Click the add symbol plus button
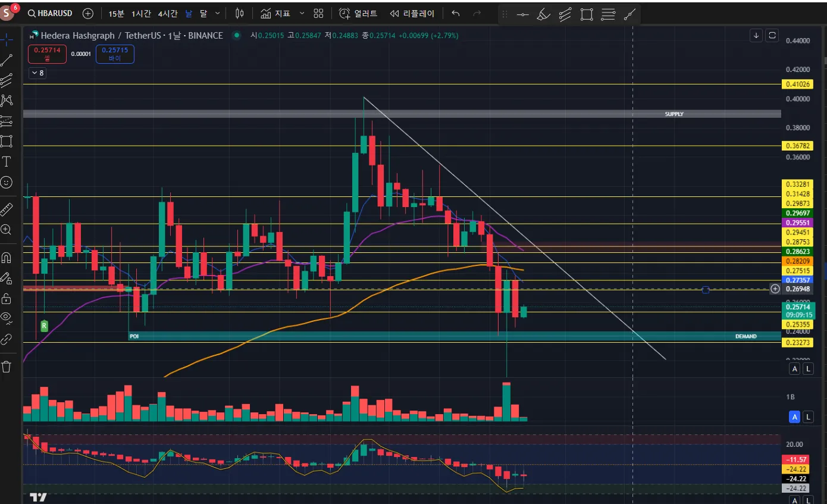 pyautogui.click(x=88, y=13)
